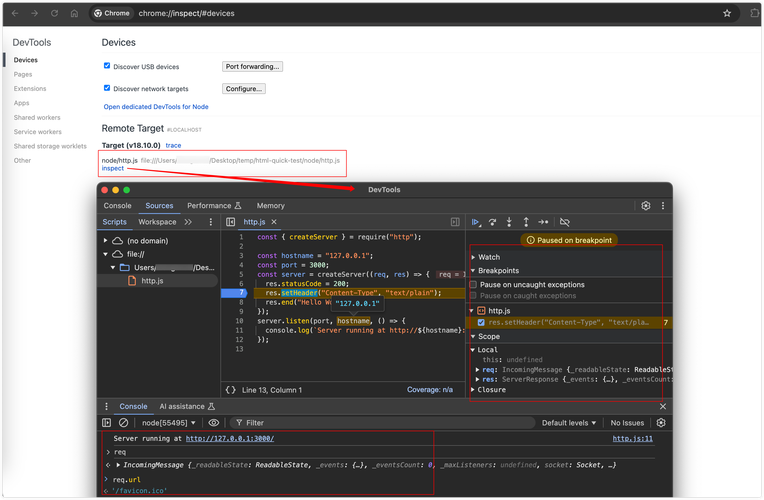Open the node[55495] context selector
The image size is (764, 500).
coord(169,423)
